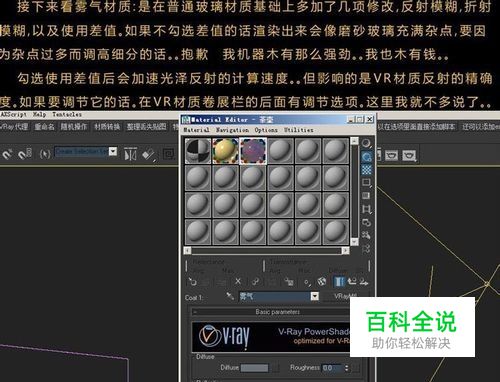Click Reset Map/Mtl X icon
The width and height of the screenshot is (500, 382).
[238, 282]
